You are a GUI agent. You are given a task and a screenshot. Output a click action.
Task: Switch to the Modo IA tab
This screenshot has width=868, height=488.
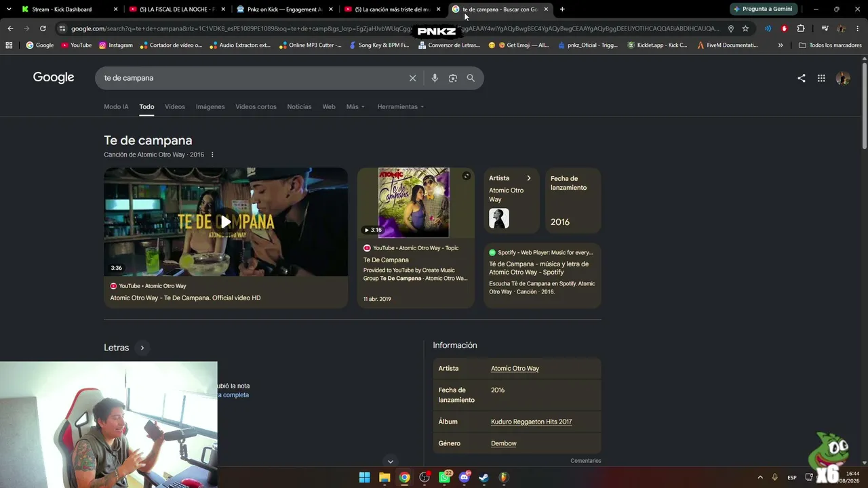click(x=116, y=107)
